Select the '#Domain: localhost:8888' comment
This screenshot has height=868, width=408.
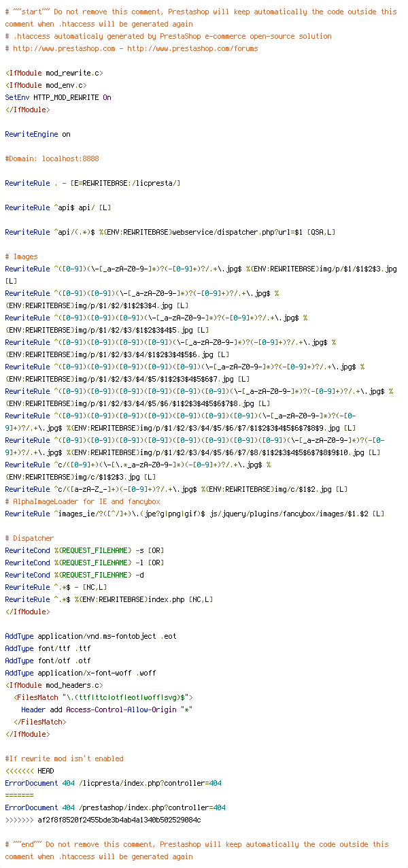[52, 158]
